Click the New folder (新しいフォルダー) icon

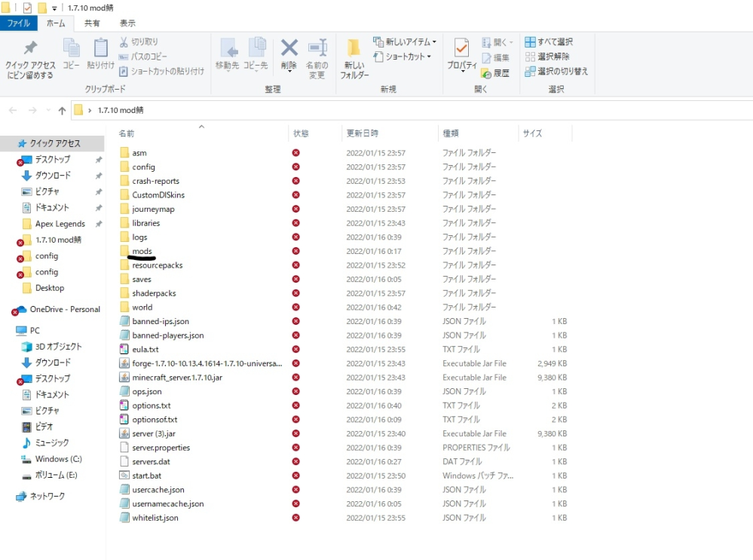(x=354, y=48)
